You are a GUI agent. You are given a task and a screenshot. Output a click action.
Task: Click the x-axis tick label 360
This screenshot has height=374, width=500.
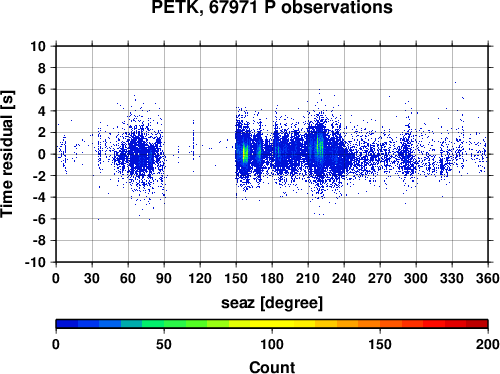[488, 278]
